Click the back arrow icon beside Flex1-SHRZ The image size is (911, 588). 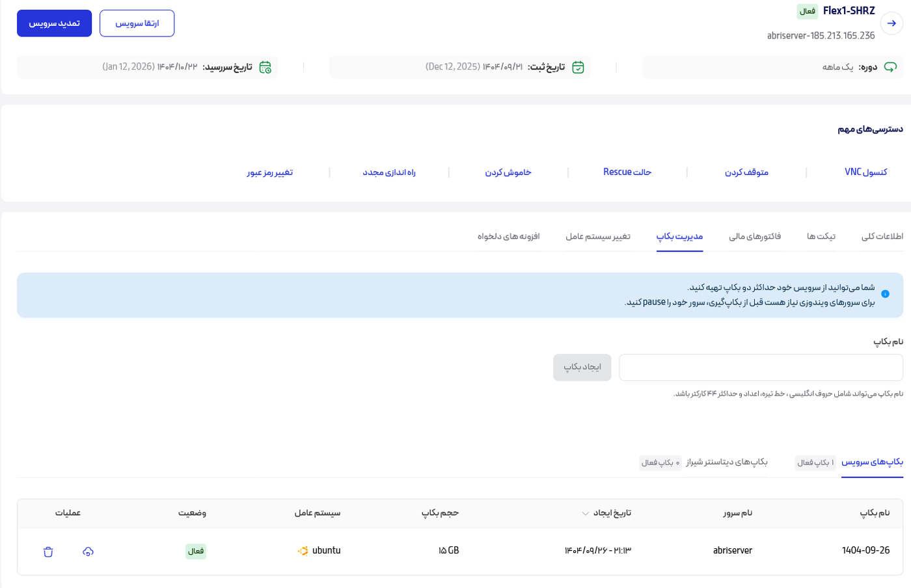click(x=891, y=23)
